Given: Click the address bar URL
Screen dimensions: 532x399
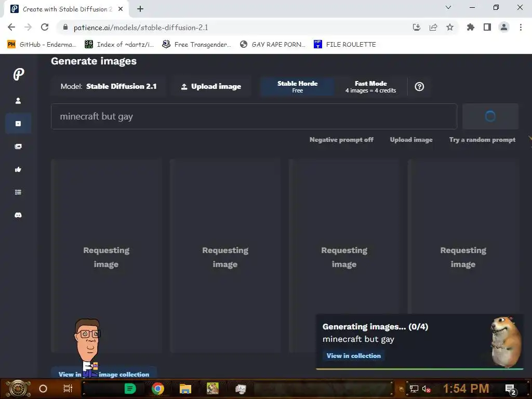Looking at the screenshot, I should (x=141, y=28).
